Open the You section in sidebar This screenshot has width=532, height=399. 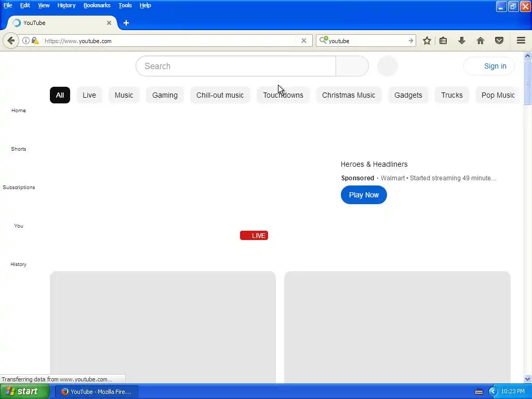click(19, 225)
